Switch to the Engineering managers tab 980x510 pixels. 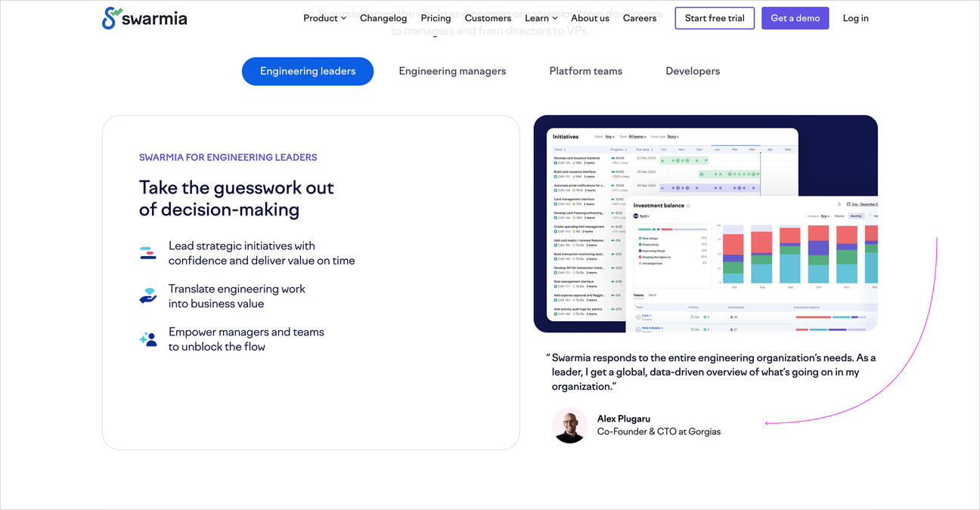click(x=452, y=71)
